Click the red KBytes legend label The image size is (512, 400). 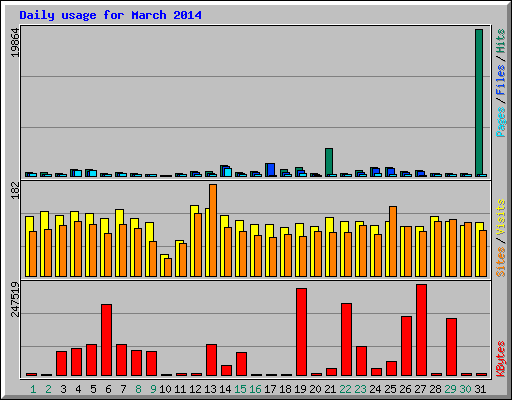[x=501, y=359]
